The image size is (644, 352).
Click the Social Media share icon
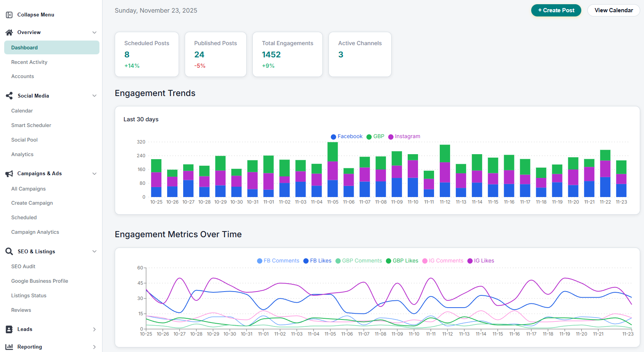9,96
